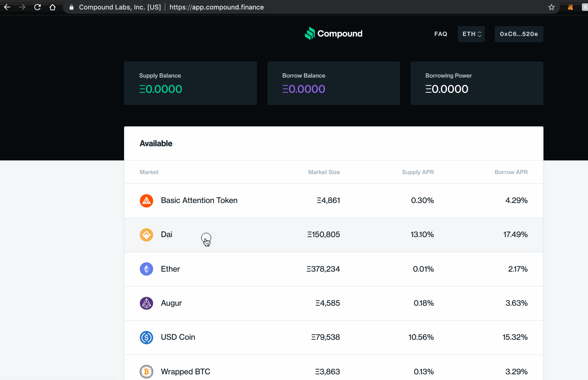Select the USD Coin market name

tap(178, 337)
